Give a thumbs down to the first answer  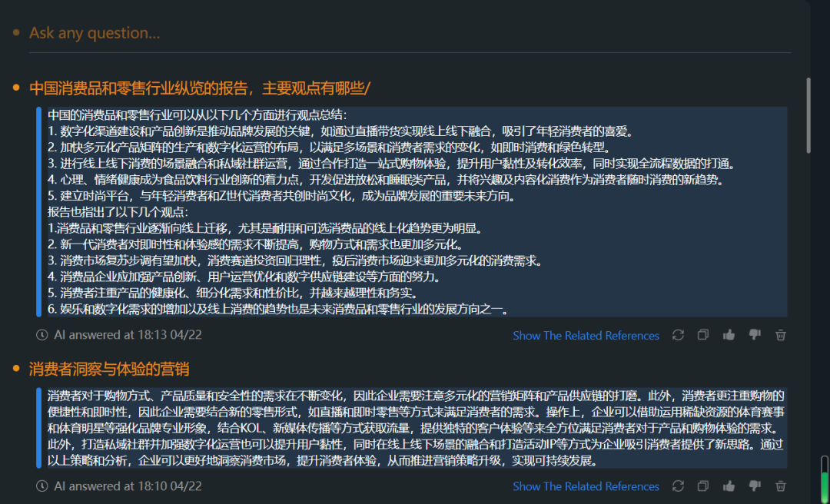(x=754, y=334)
